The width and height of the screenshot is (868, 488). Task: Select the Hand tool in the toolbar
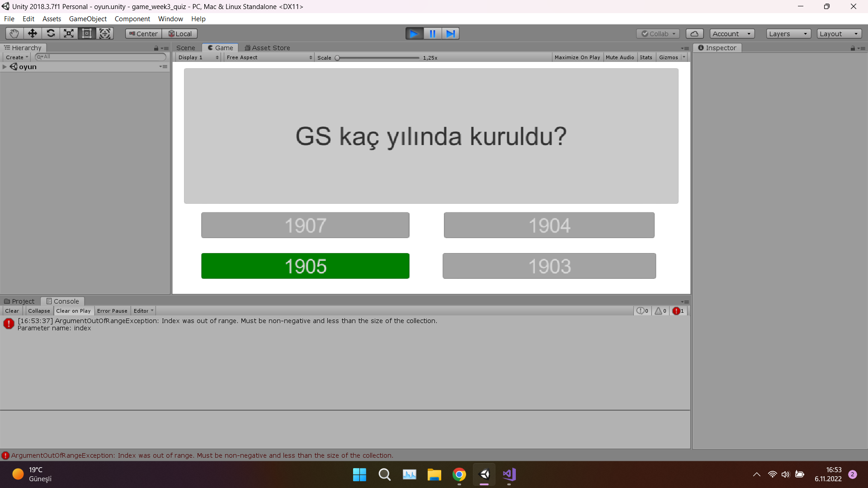tap(14, 33)
